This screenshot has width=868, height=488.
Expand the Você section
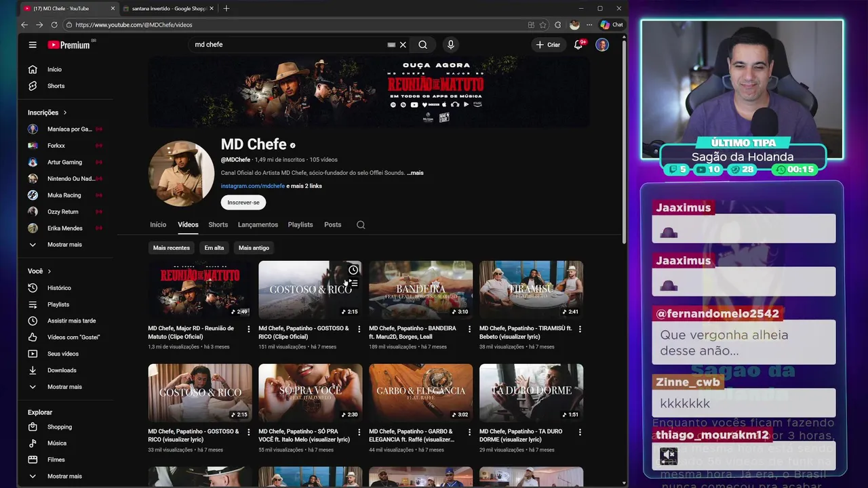[x=39, y=271]
